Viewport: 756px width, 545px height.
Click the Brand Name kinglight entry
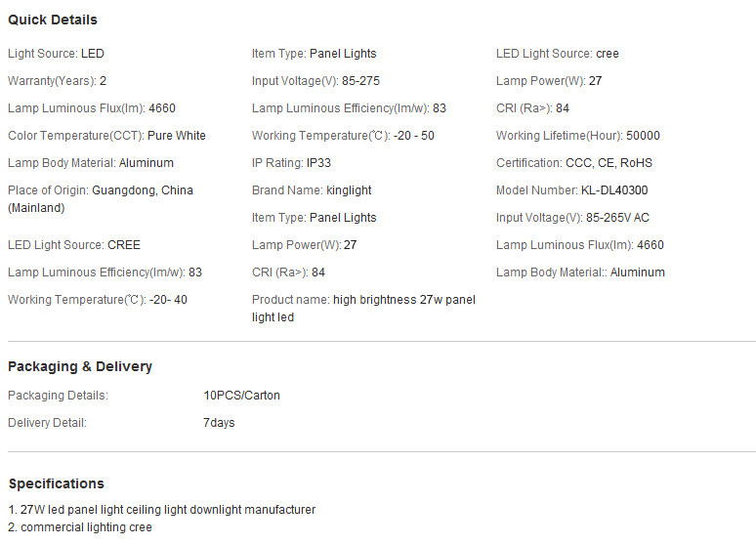click(x=312, y=190)
